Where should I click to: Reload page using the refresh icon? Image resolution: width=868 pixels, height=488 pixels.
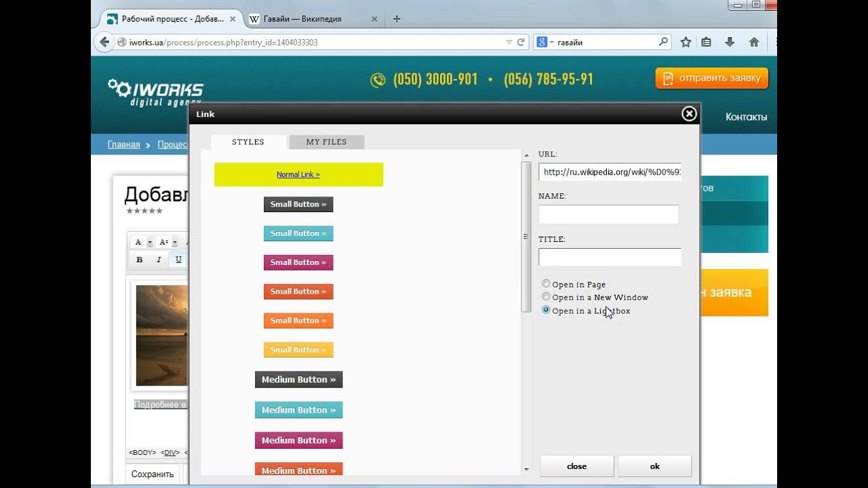point(521,42)
